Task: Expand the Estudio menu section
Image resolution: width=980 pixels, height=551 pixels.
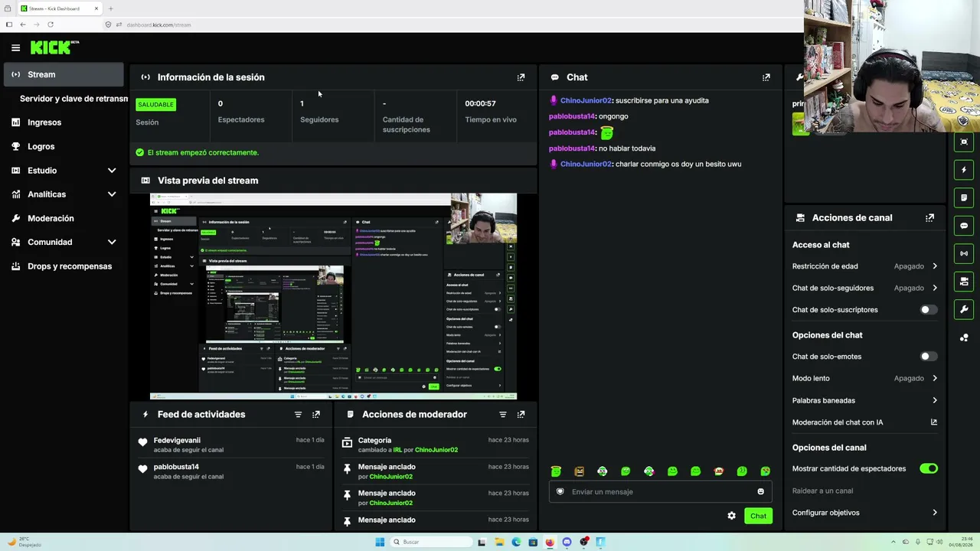Action: pyautogui.click(x=112, y=171)
